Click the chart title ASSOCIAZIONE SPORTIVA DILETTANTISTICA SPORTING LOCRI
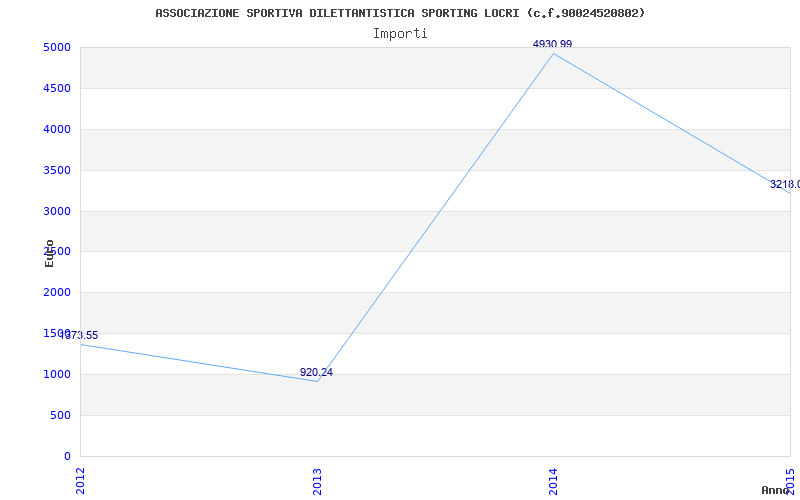The height and width of the screenshot is (500, 800). 400,13
